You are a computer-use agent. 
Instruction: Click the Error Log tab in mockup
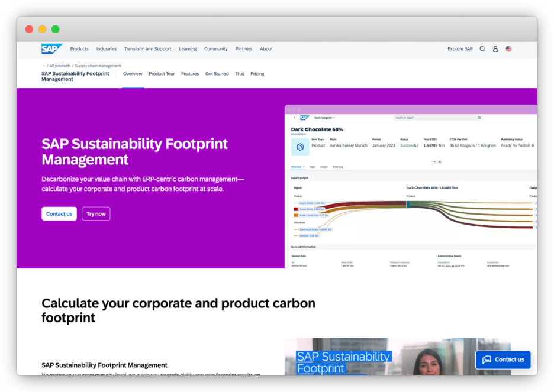(338, 167)
